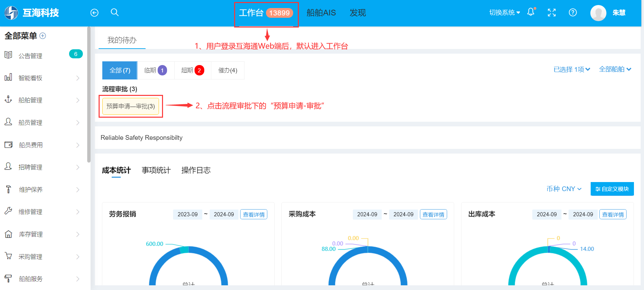Image resolution: width=644 pixels, height=290 pixels.
Task: Click 查看详情 on 出库成本 card
Action: point(613,215)
